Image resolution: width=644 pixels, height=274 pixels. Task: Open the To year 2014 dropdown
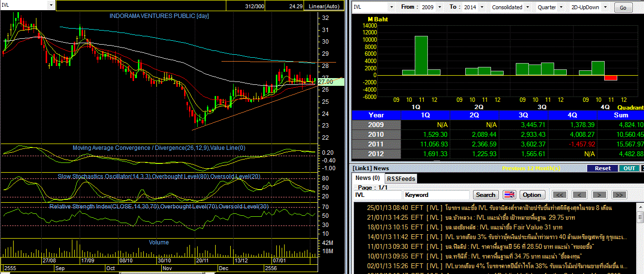(x=481, y=7)
